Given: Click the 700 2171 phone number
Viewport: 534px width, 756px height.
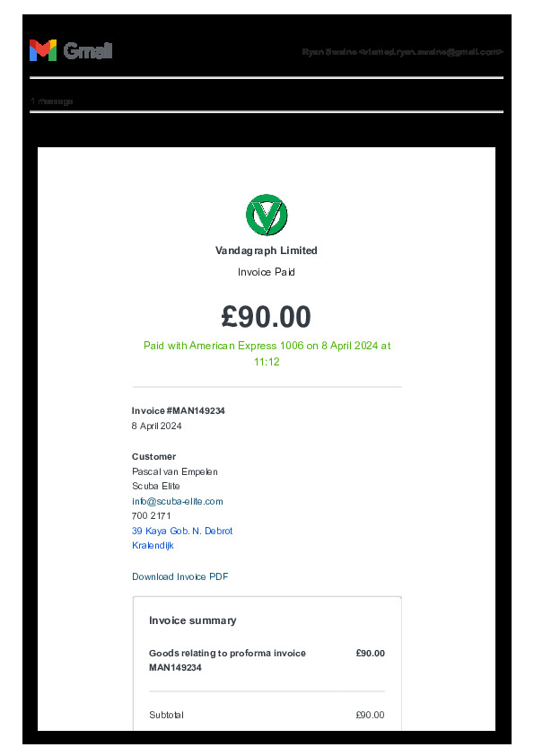Looking at the screenshot, I should coord(152,516).
